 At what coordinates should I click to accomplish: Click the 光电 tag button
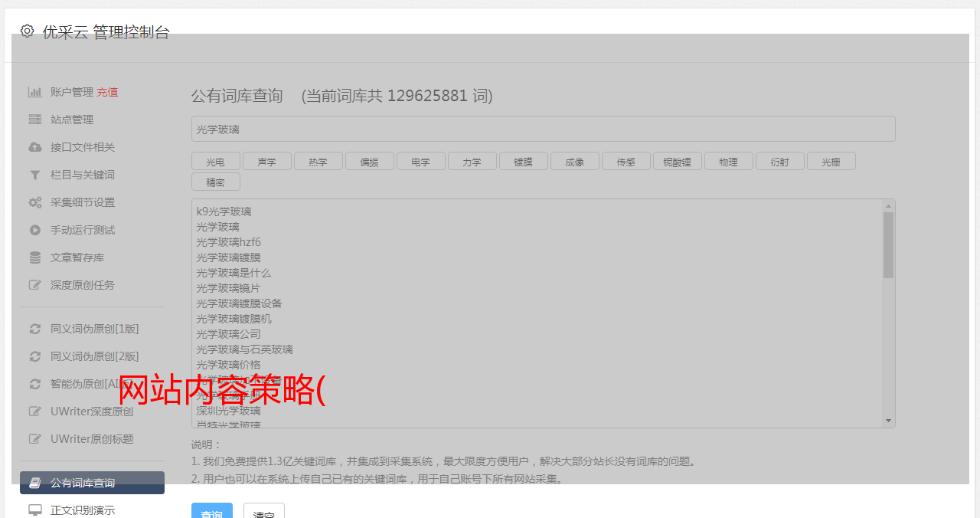pyautogui.click(x=216, y=162)
